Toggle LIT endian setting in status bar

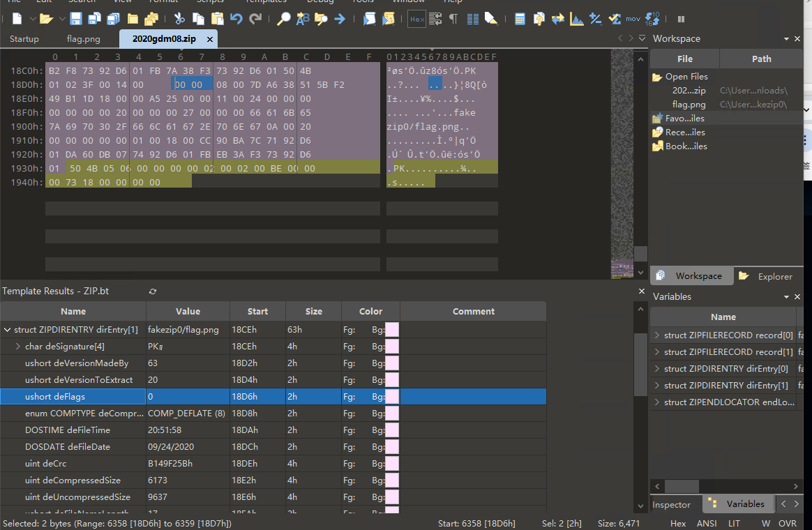coord(734,523)
